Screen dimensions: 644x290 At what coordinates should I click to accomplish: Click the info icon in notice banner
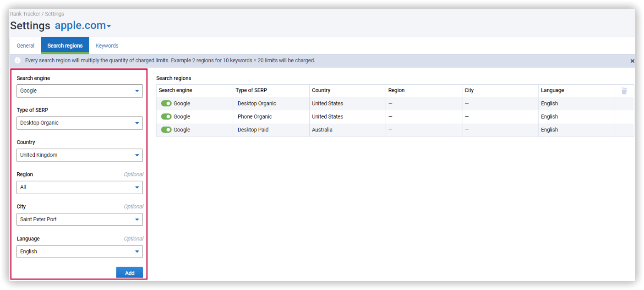pyautogui.click(x=17, y=60)
